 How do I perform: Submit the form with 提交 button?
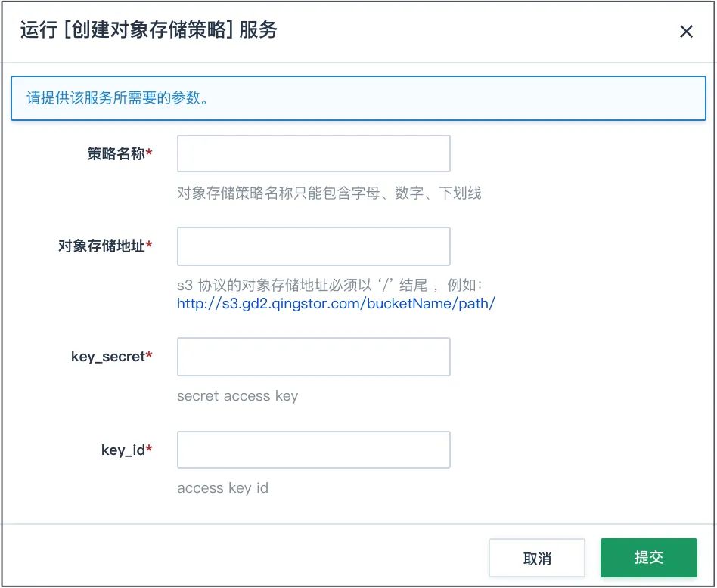pos(648,557)
